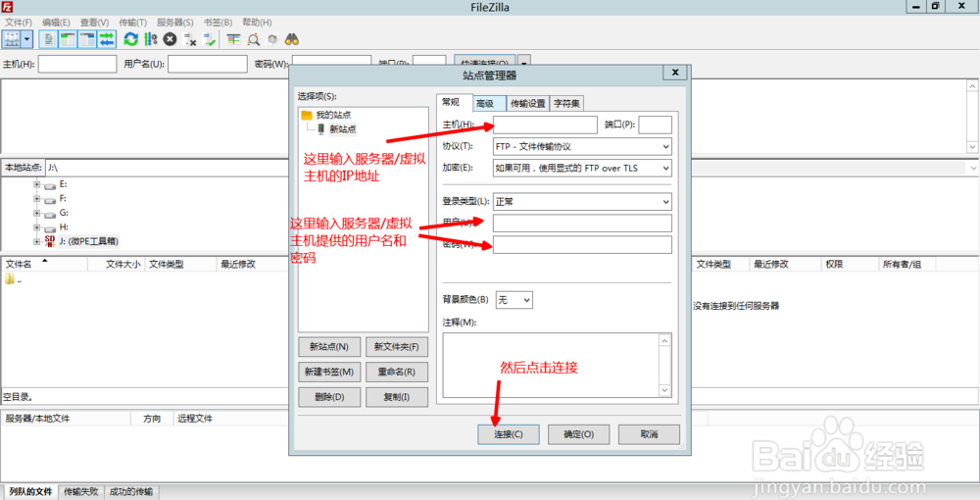This screenshot has width=980, height=500.
Task: Toggle message log display icon
Action: click(x=48, y=39)
